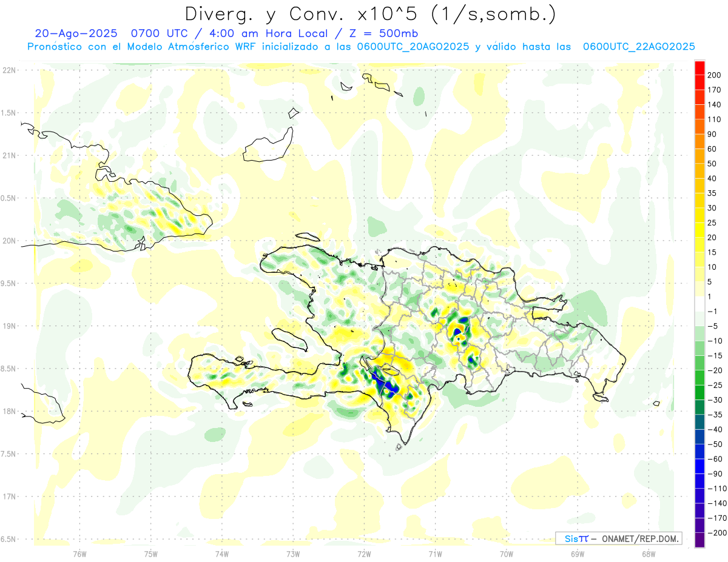
Task: Click the '8.5N' latitude label
Action: point(8,369)
